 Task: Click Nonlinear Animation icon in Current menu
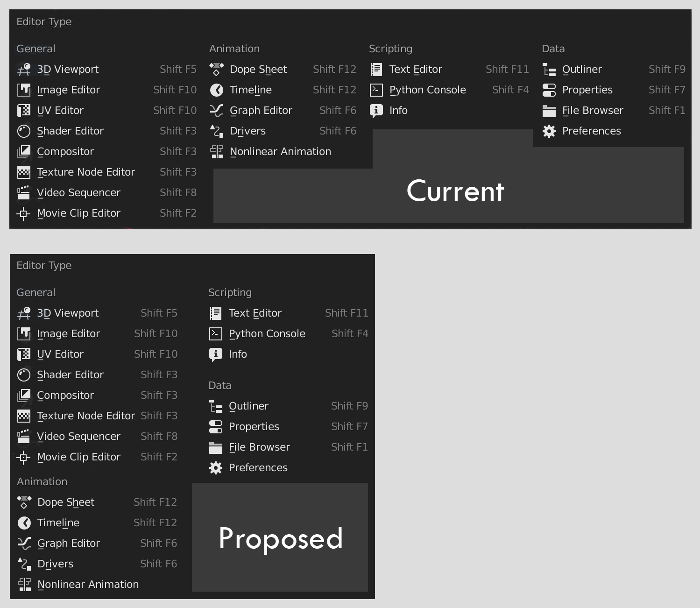point(217,152)
